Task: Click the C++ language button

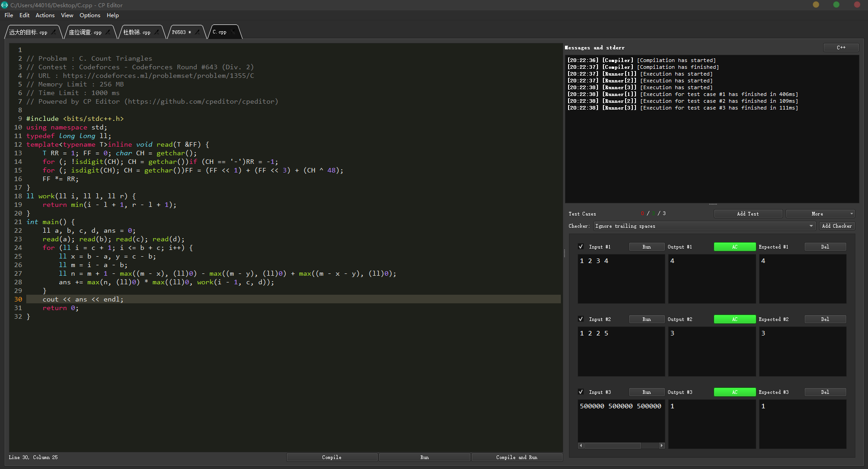Action: (x=841, y=48)
